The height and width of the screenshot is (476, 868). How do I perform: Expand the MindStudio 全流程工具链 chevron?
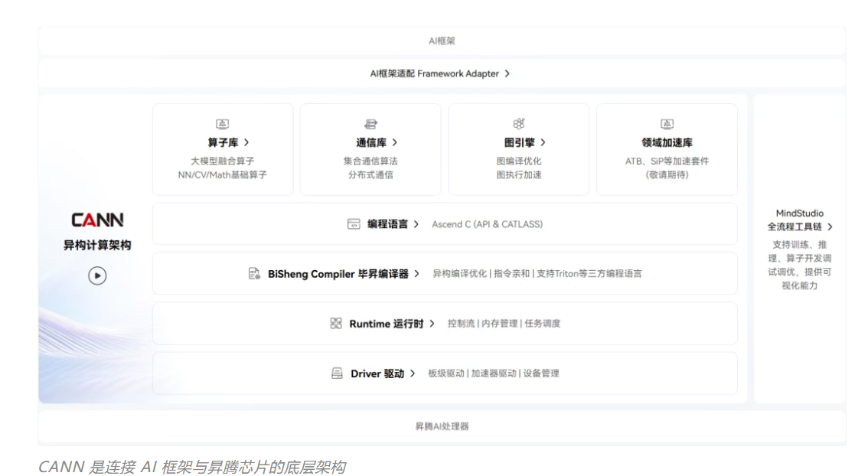coord(830,227)
